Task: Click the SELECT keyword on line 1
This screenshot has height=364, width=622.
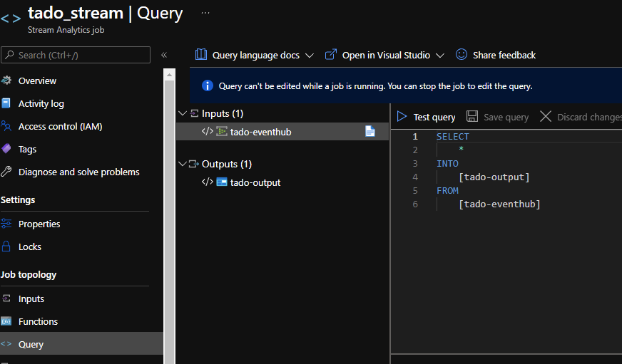Action: (453, 137)
